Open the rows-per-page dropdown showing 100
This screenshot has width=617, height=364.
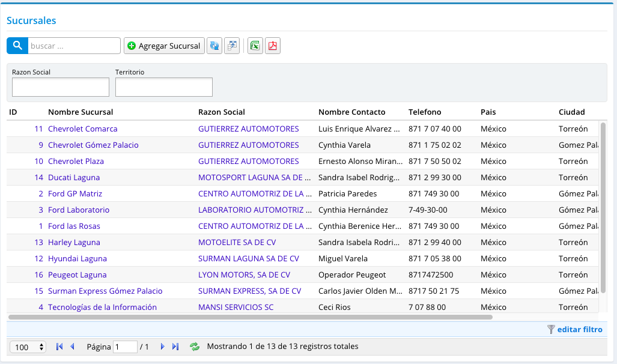point(28,347)
